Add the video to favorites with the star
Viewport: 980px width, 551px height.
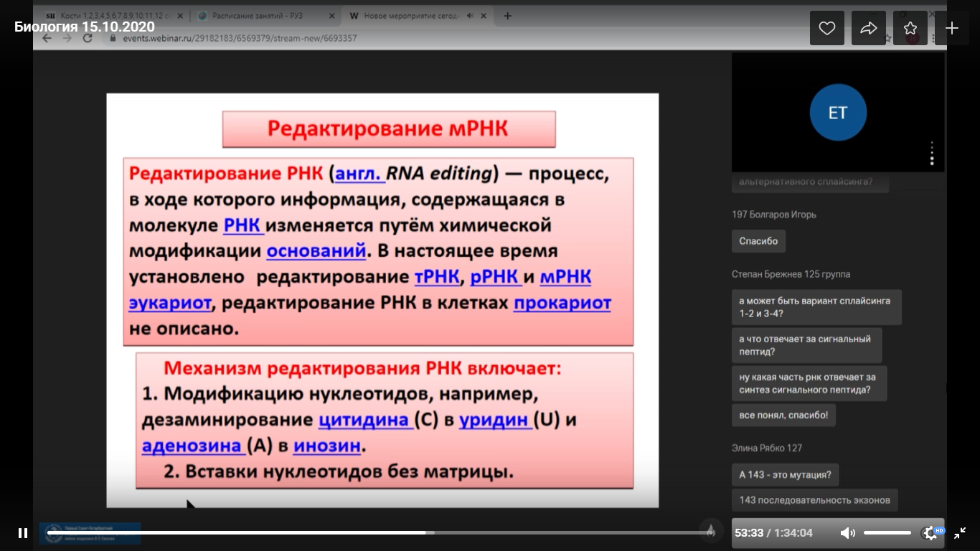pyautogui.click(x=910, y=28)
